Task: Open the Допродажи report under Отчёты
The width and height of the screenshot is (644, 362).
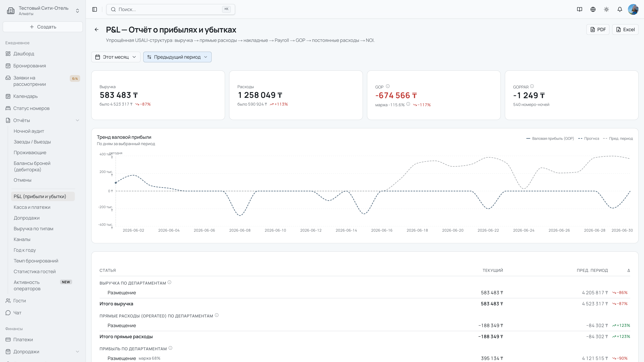Action: click(x=43, y=218)
